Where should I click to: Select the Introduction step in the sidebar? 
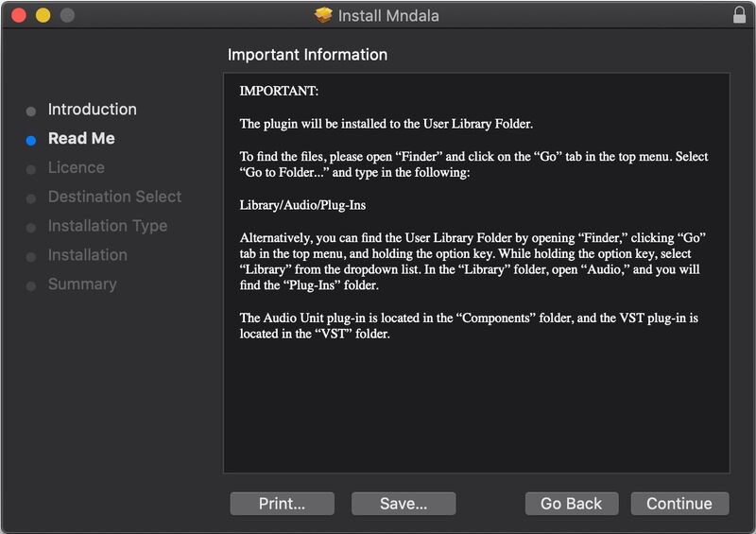tap(92, 110)
